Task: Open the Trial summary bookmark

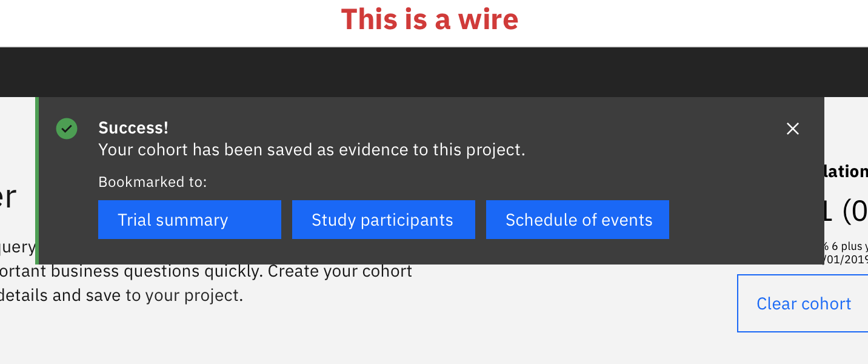Action: (x=189, y=220)
